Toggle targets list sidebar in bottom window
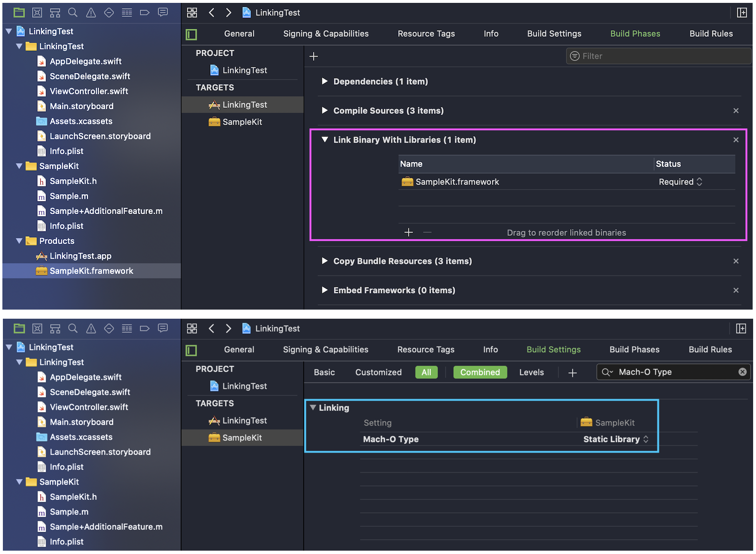The image size is (756, 554). pos(191,350)
